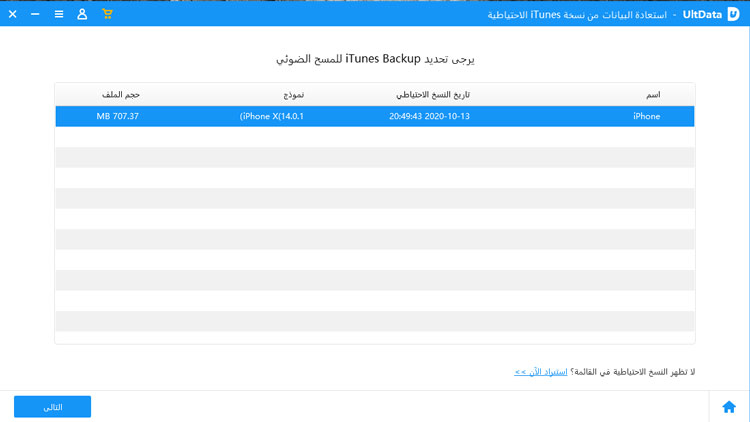750x422 pixels.
Task: Go to the home screen icon
Action: click(729, 407)
